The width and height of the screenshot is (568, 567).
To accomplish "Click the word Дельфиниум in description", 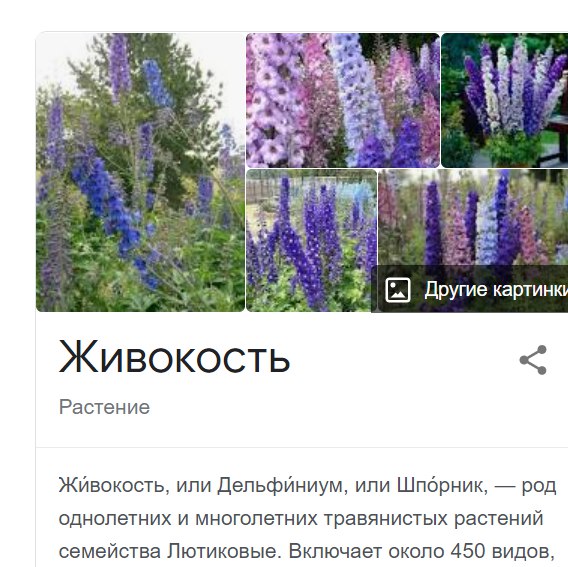I will point(280,485).
